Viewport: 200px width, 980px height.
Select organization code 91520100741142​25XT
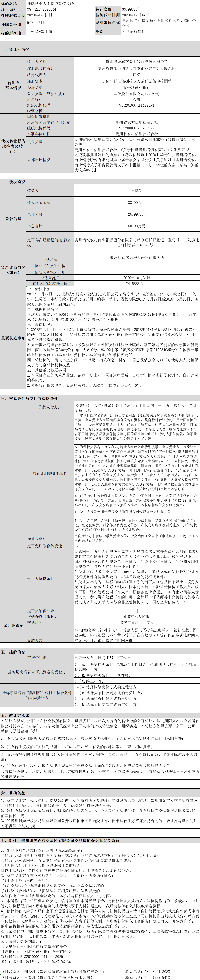pos(137,105)
